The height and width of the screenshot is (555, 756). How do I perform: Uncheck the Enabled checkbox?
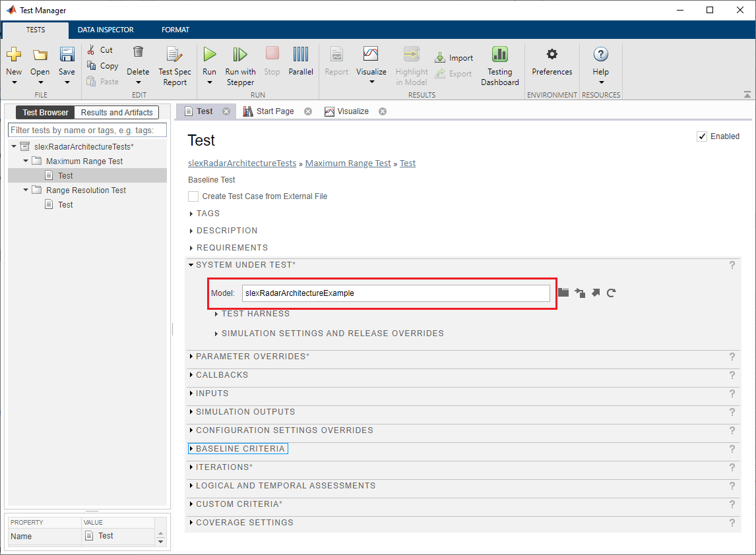(702, 136)
